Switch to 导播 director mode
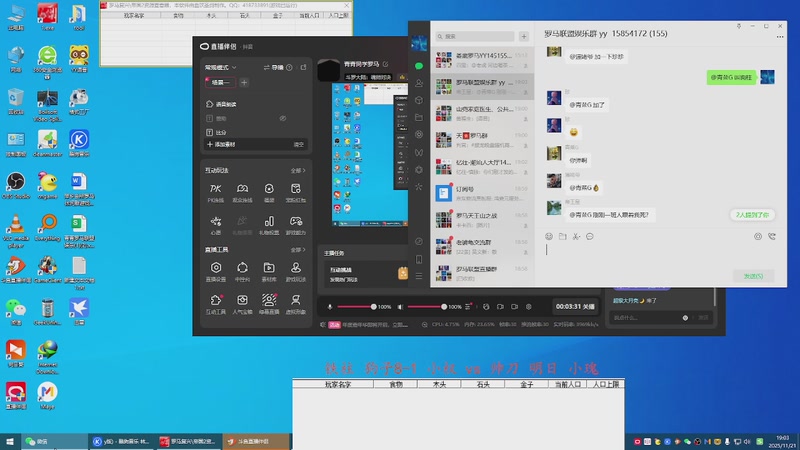 [273, 67]
